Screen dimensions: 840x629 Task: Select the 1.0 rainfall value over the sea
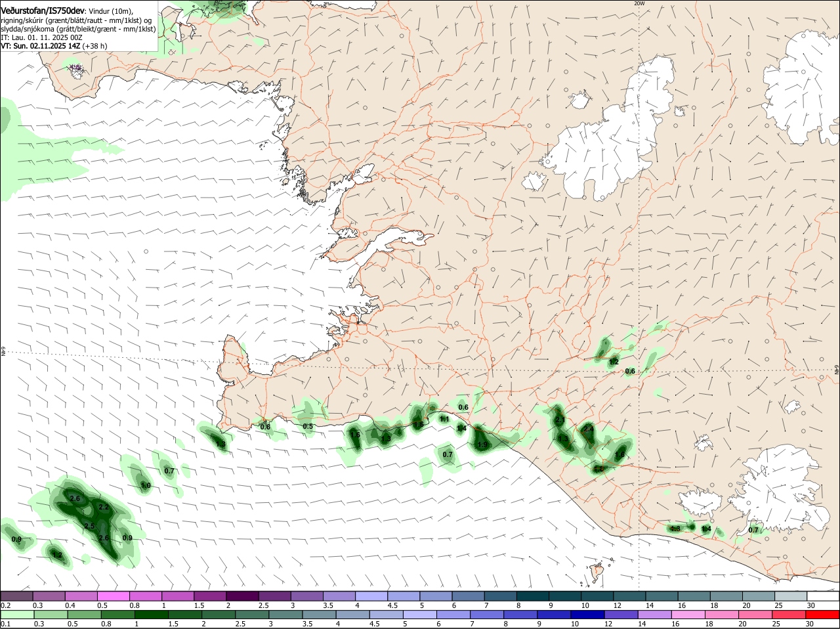tap(146, 485)
